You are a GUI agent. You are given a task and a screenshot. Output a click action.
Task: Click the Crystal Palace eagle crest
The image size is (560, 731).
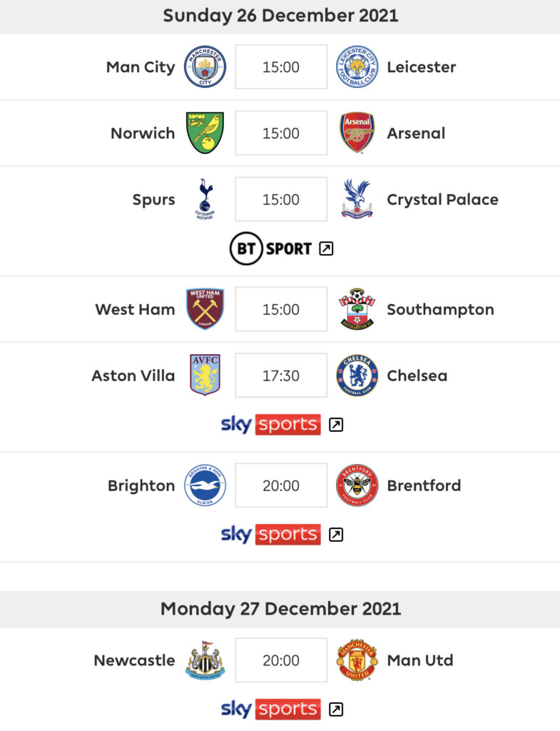click(357, 199)
